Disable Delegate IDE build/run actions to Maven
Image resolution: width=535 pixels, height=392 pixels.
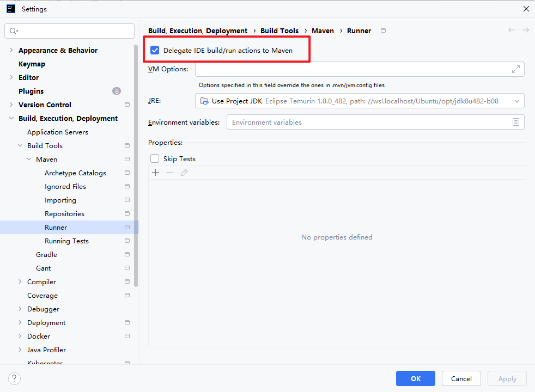[x=155, y=51]
